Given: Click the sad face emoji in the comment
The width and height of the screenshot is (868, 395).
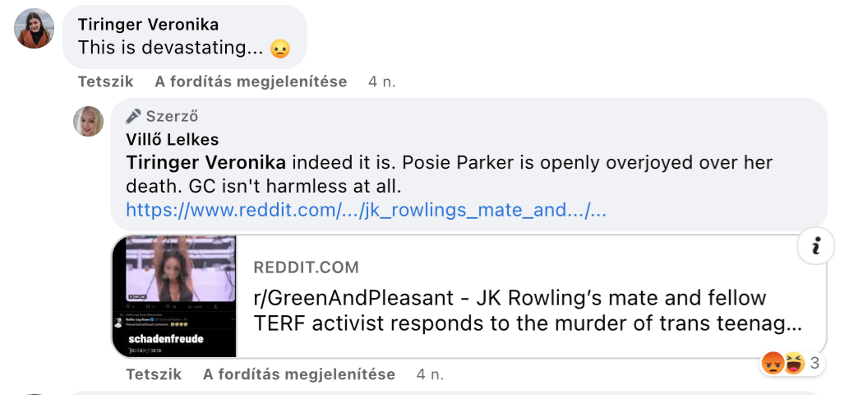Looking at the screenshot, I should [x=281, y=49].
